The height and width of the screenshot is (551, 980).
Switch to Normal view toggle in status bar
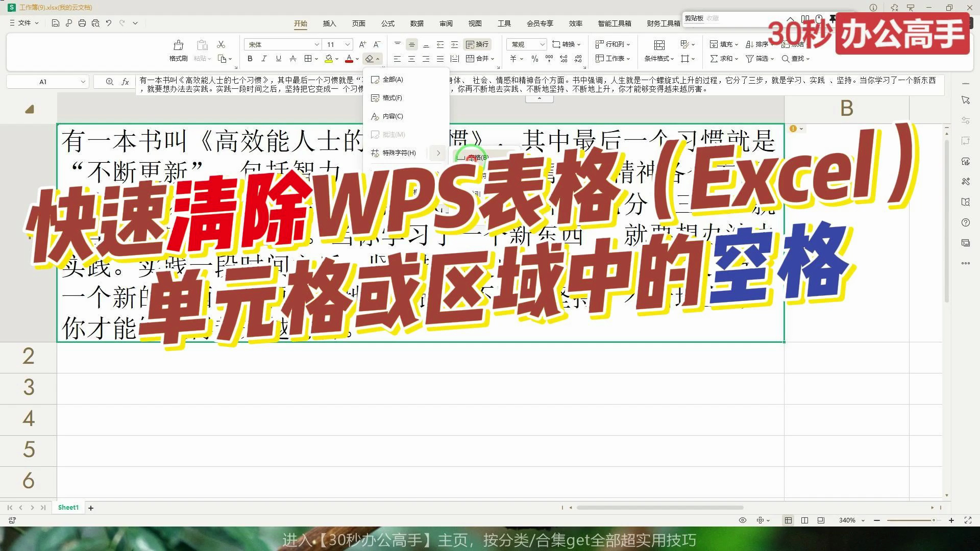click(x=788, y=520)
